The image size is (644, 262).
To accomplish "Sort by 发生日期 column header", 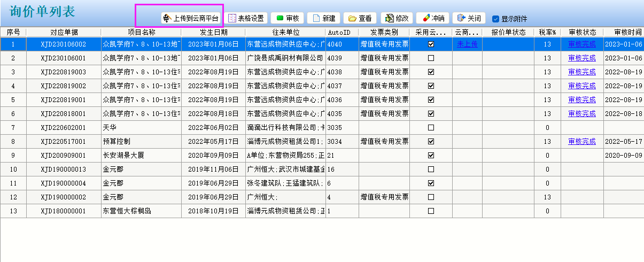I will (x=213, y=32).
